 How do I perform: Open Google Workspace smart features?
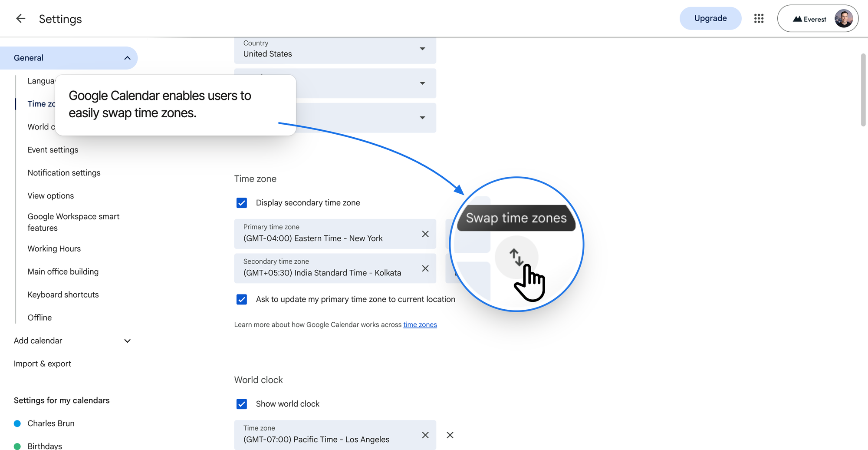click(73, 222)
